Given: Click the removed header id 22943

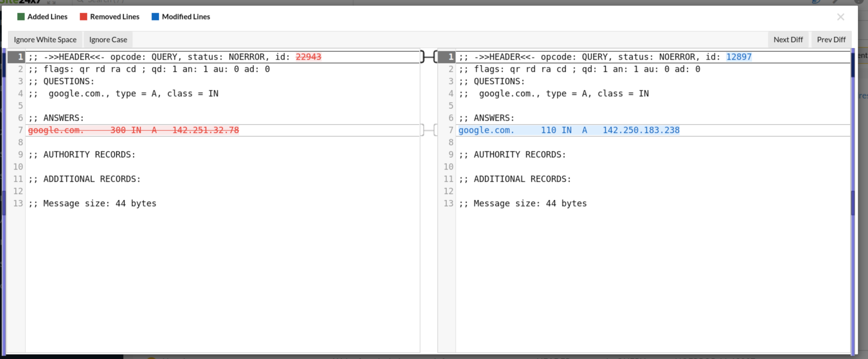Looking at the screenshot, I should tap(308, 57).
